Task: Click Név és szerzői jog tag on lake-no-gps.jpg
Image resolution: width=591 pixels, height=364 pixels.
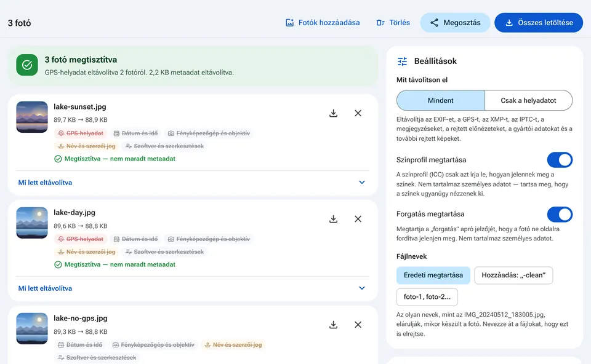Action: [233, 345]
